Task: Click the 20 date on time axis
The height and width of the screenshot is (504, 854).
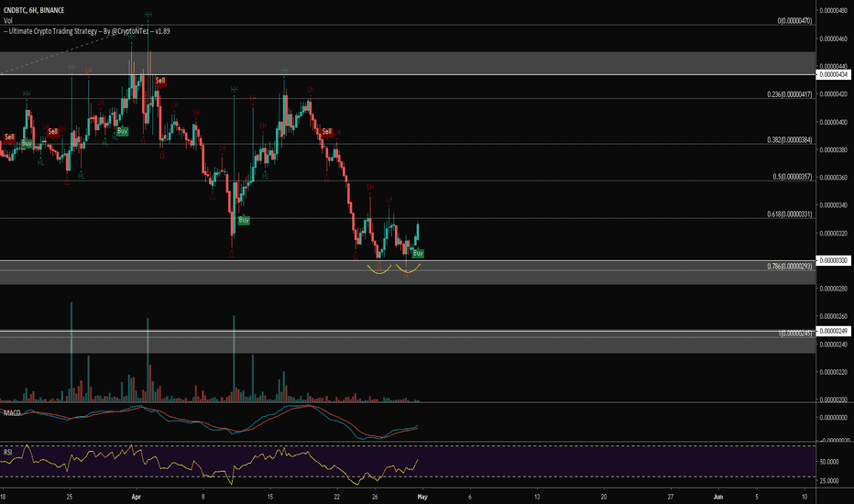Action: tap(604, 497)
